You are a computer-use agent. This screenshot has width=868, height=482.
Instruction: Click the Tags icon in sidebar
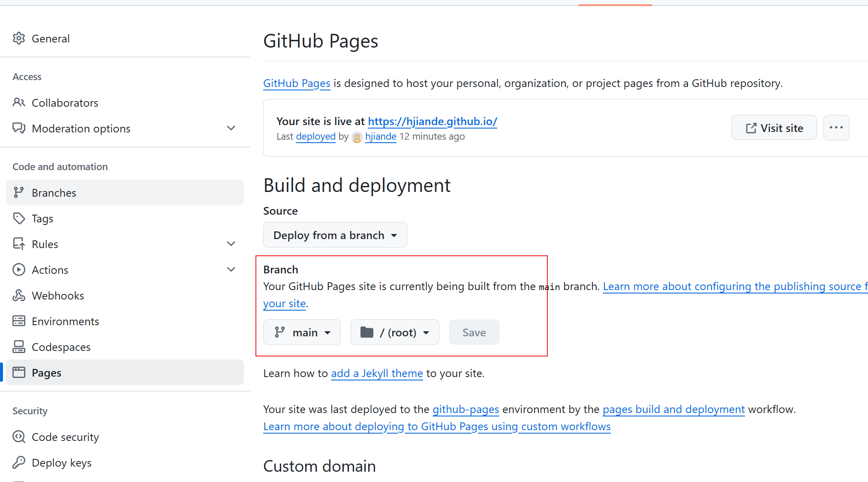19,219
